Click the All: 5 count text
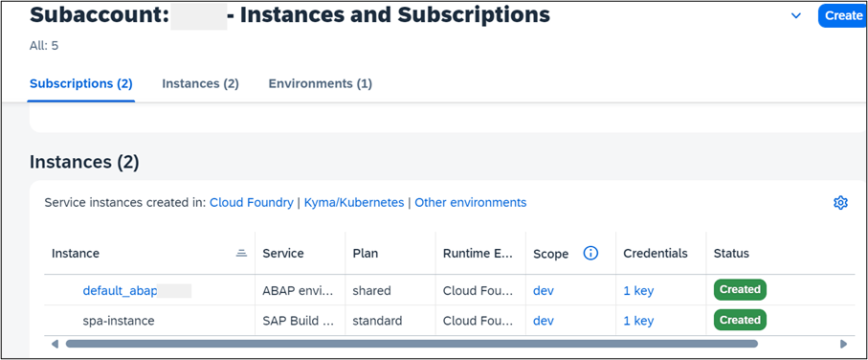 click(x=44, y=45)
